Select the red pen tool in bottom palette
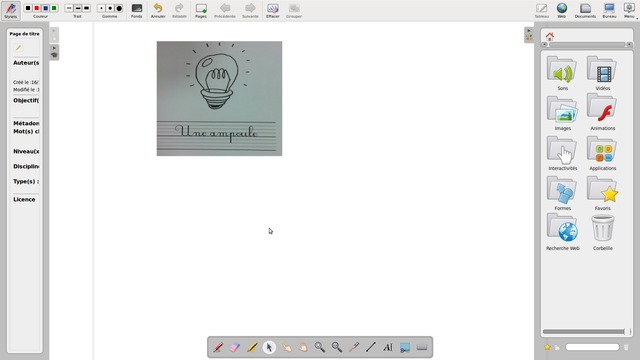 (218, 347)
